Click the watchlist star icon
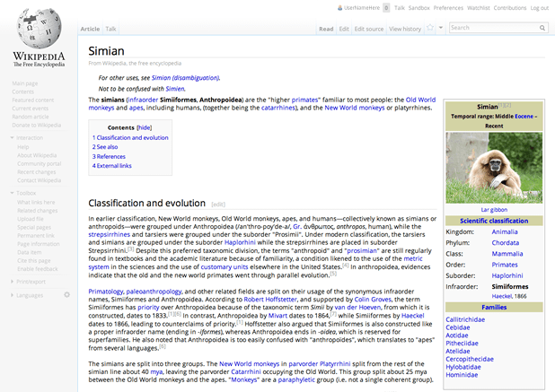555x392 pixels. [430, 28]
